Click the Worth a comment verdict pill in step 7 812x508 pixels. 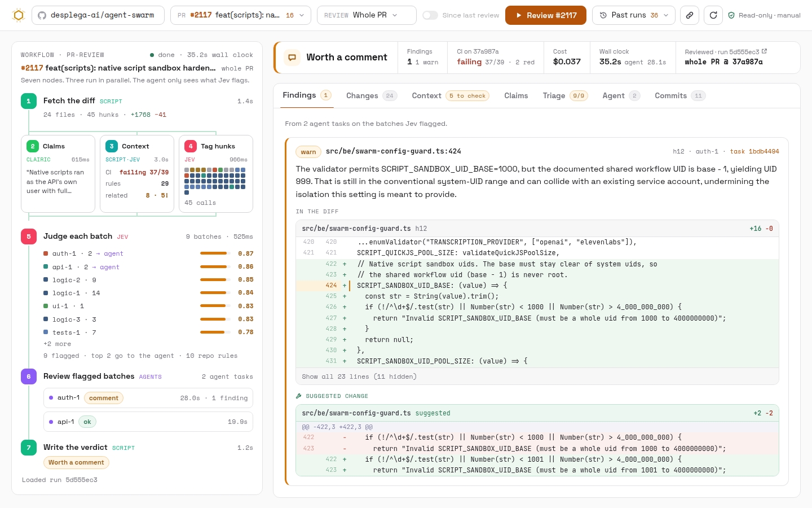click(x=76, y=462)
